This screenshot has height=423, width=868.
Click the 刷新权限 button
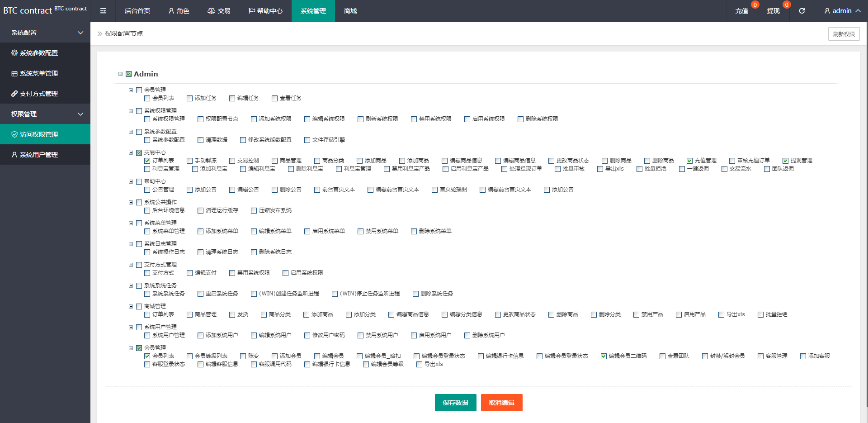[x=844, y=34]
